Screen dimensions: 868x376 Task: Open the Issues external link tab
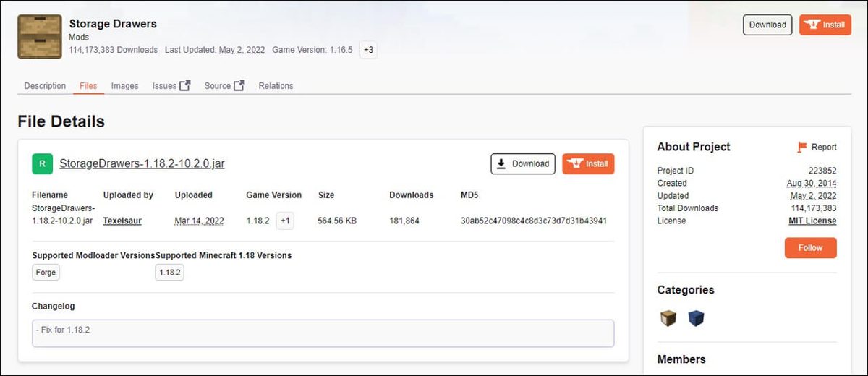pyautogui.click(x=171, y=85)
